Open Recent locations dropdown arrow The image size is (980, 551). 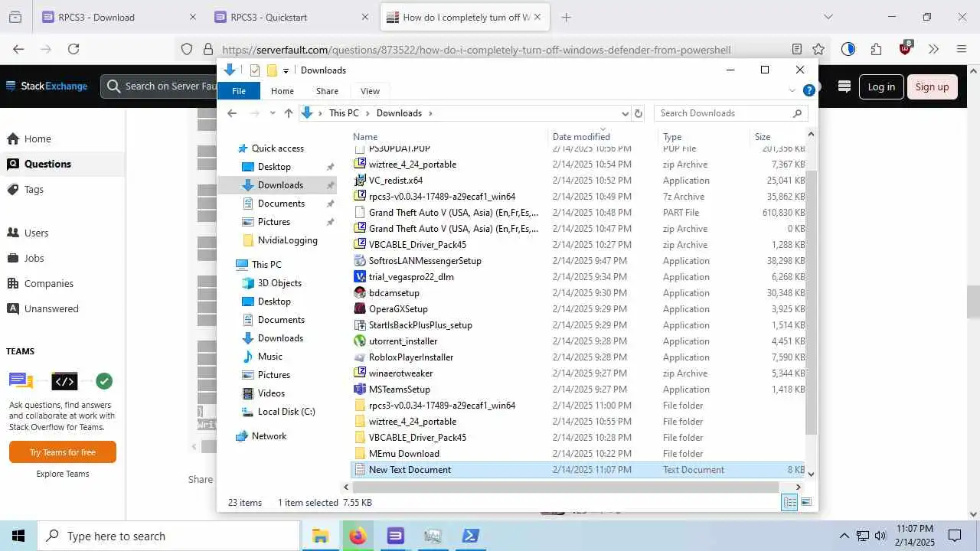pos(272,113)
